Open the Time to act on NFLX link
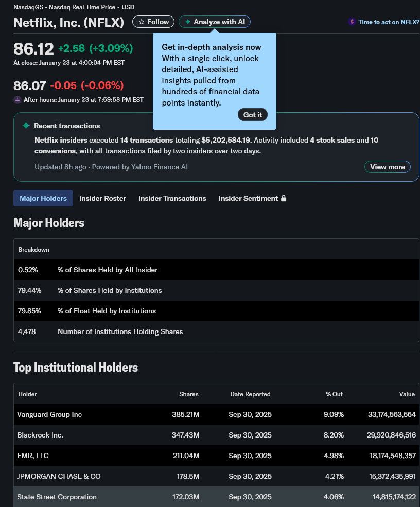 tap(388, 22)
